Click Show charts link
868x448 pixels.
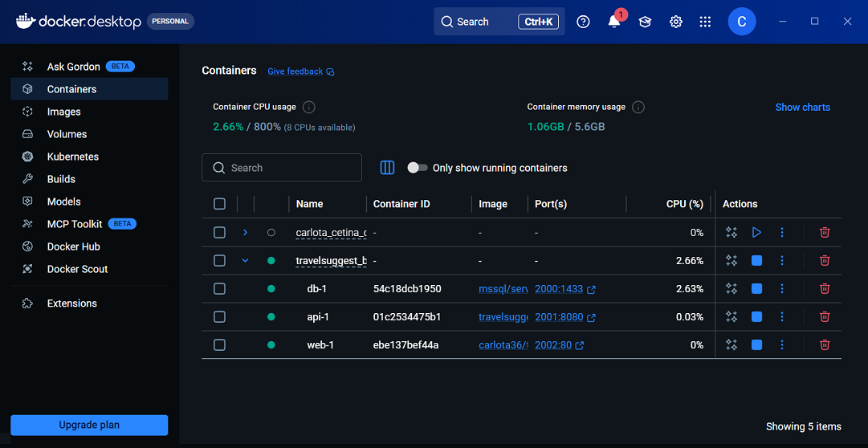pyautogui.click(x=802, y=108)
